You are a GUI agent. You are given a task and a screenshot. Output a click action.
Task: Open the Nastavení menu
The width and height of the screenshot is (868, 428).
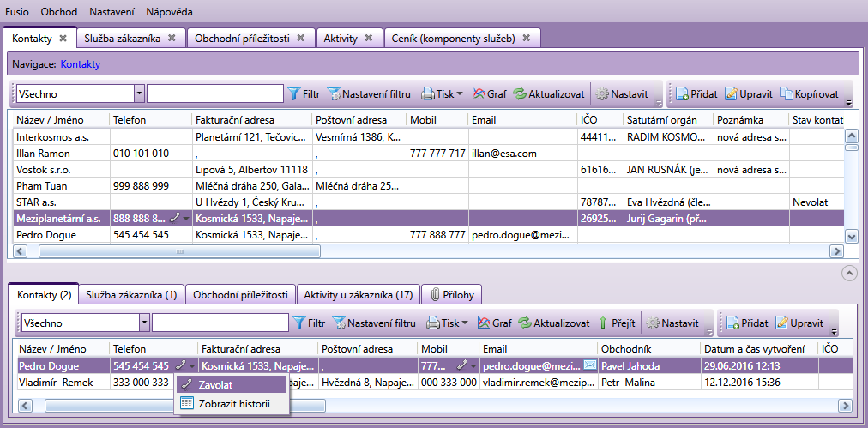pos(112,11)
